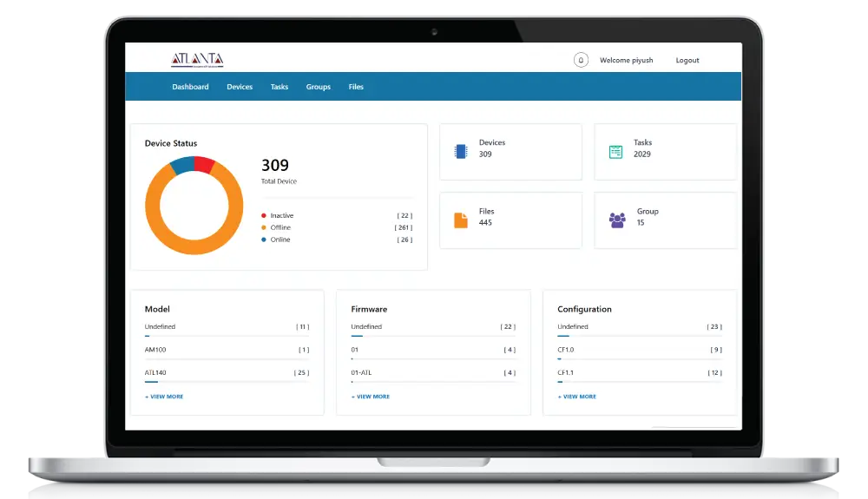Click the Devices 309 summary card
Image resolution: width=868 pixels, height=499 pixels.
[510, 152]
